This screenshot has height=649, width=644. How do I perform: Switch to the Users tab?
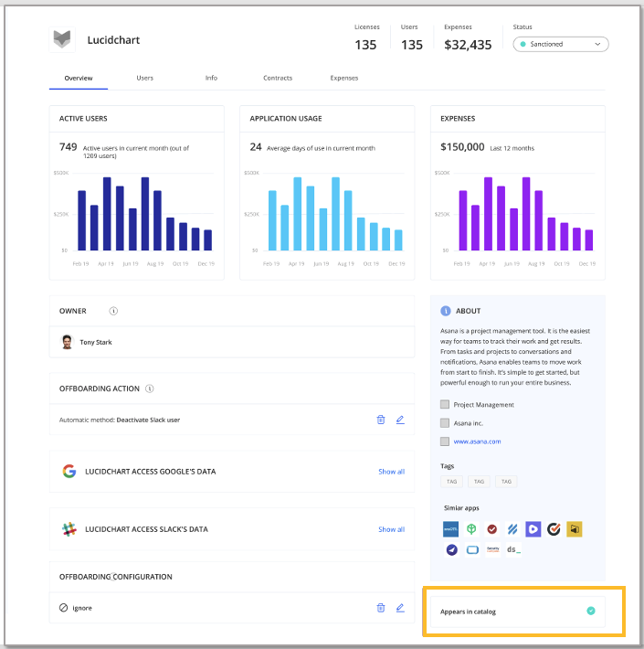coord(144,78)
